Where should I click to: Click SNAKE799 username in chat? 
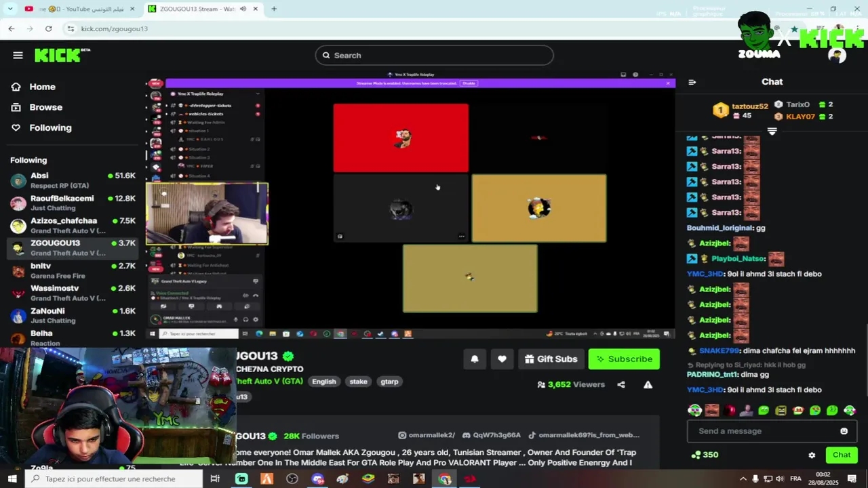pyautogui.click(x=718, y=351)
